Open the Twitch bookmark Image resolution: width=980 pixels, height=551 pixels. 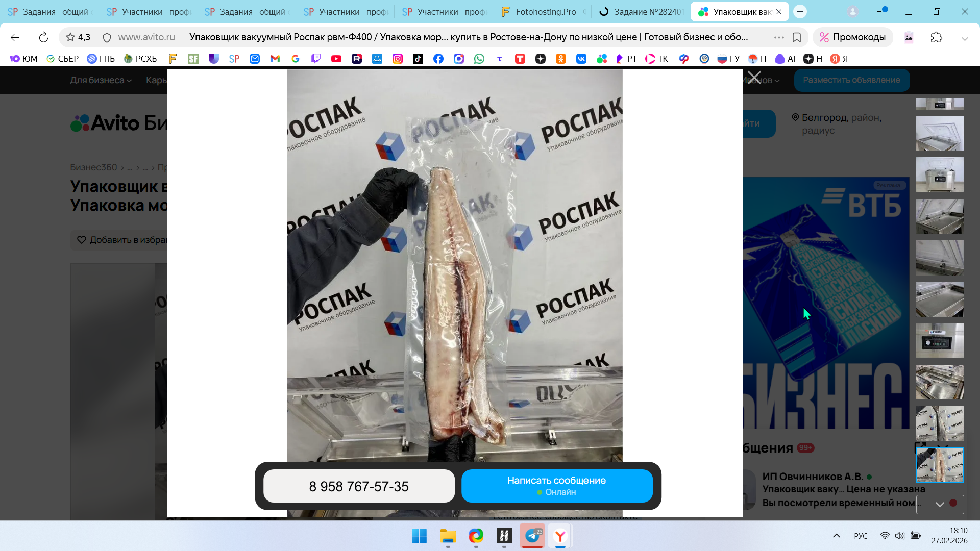(x=316, y=59)
